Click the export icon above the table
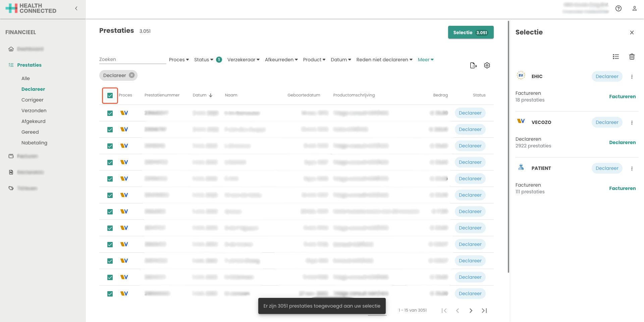 pos(473,65)
